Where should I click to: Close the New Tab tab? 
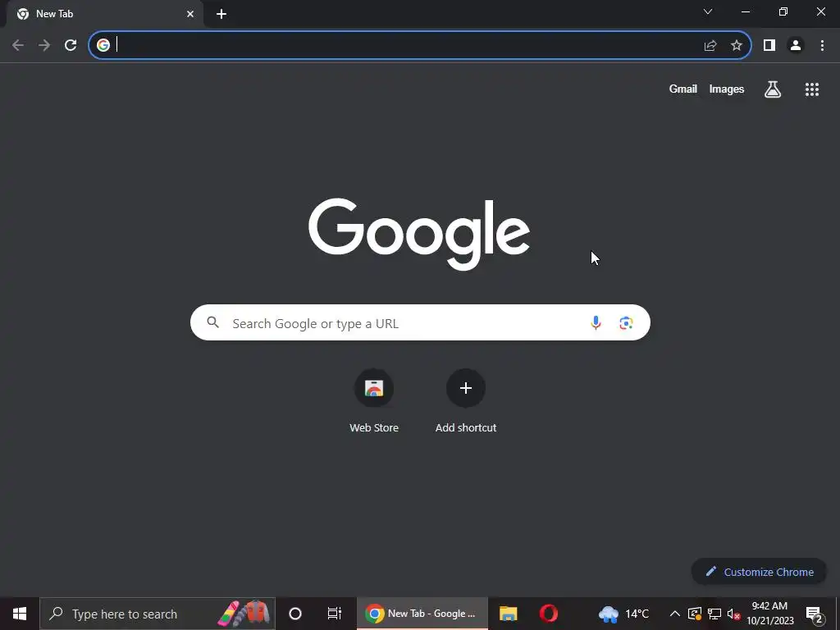[x=190, y=14]
